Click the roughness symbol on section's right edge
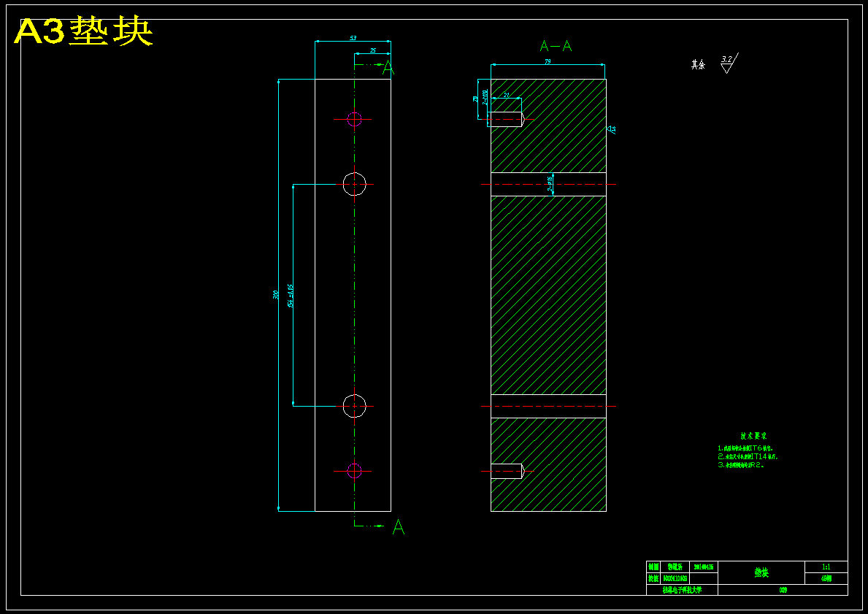 tap(611, 129)
